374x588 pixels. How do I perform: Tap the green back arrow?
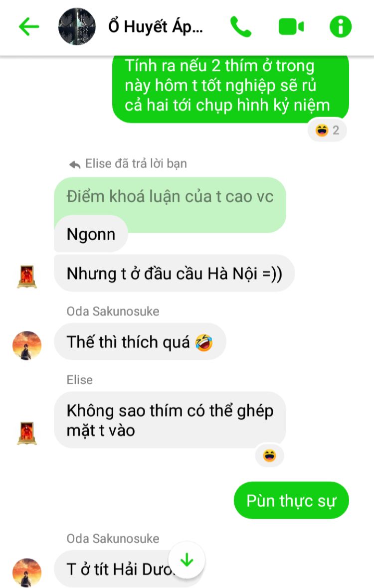(29, 27)
